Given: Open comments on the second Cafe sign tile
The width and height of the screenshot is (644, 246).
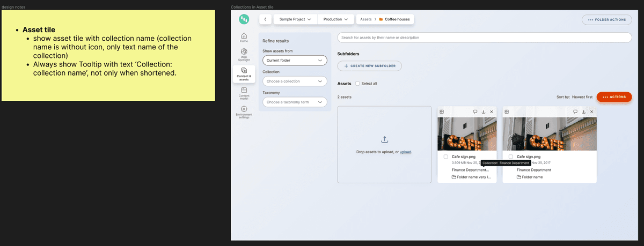Looking at the screenshot, I should click(575, 111).
